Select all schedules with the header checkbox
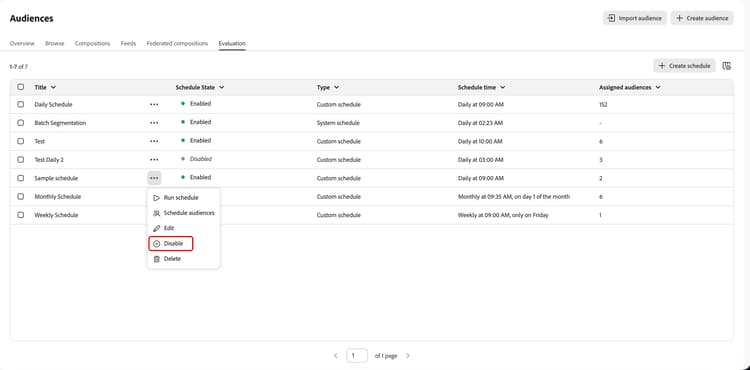This screenshot has height=370, width=750. pyautogui.click(x=21, y=87)
